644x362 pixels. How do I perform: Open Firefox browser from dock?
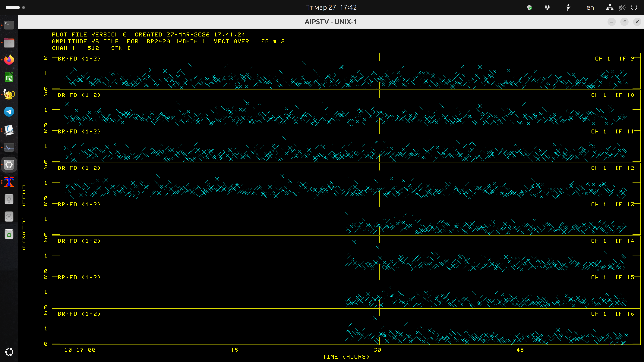9,60
